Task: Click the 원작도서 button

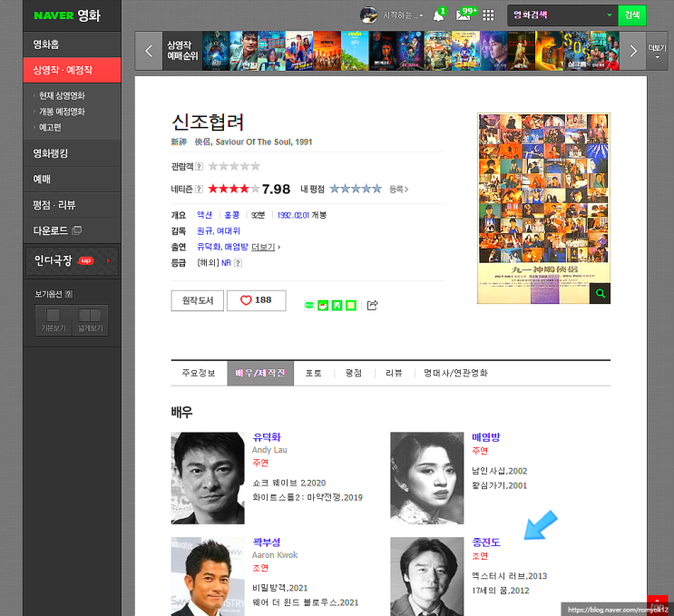Action: 197,300
